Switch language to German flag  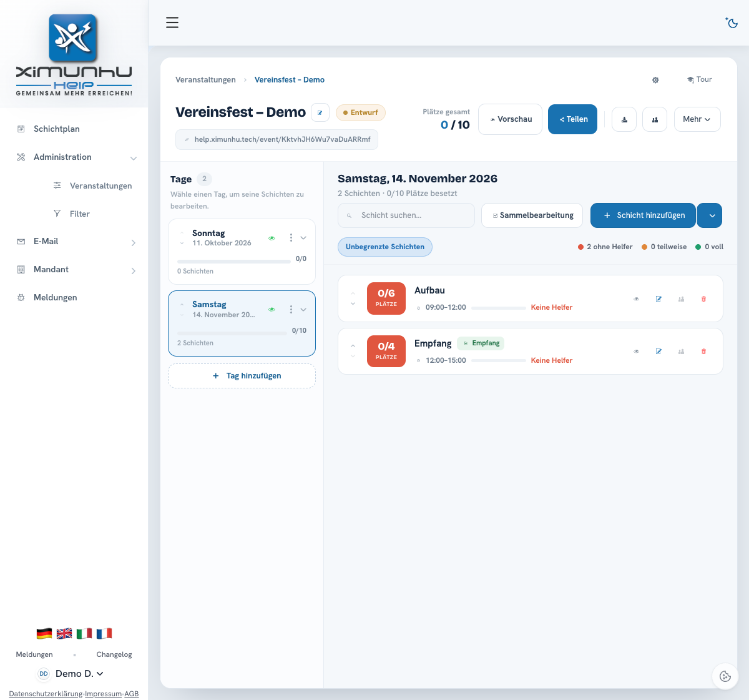pyautogui.click(x=44, y=633)
